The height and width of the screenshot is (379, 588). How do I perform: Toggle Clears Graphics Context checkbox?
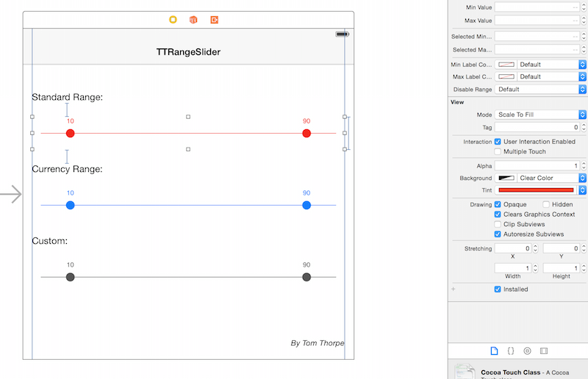pyautogui.click(x=498, y=214)
